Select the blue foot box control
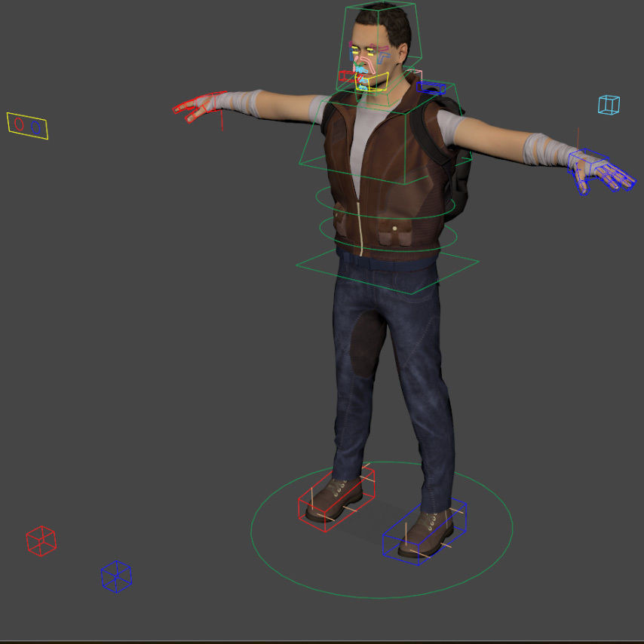 425,532
